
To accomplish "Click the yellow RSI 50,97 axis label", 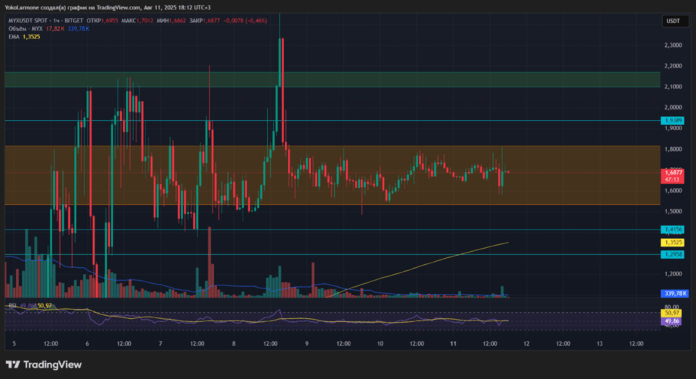I will tap(672, 313).
